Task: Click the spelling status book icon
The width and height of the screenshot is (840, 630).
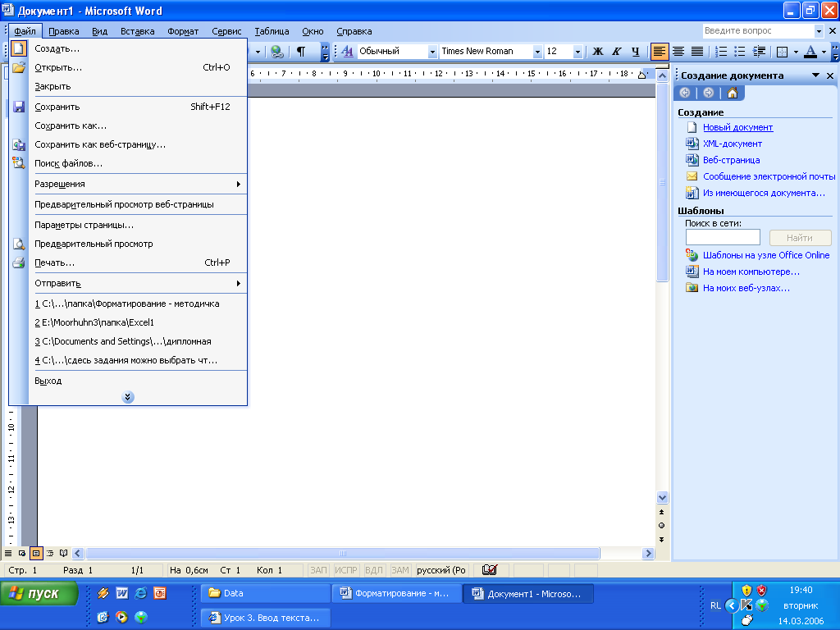Action: (x=489, y=570)
